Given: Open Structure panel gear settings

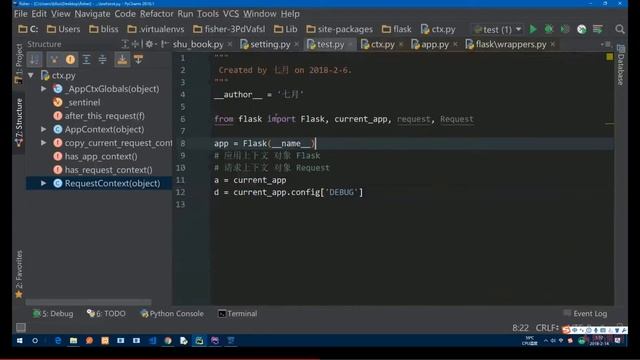Looking at the screenshot, I should pos(150,44).
